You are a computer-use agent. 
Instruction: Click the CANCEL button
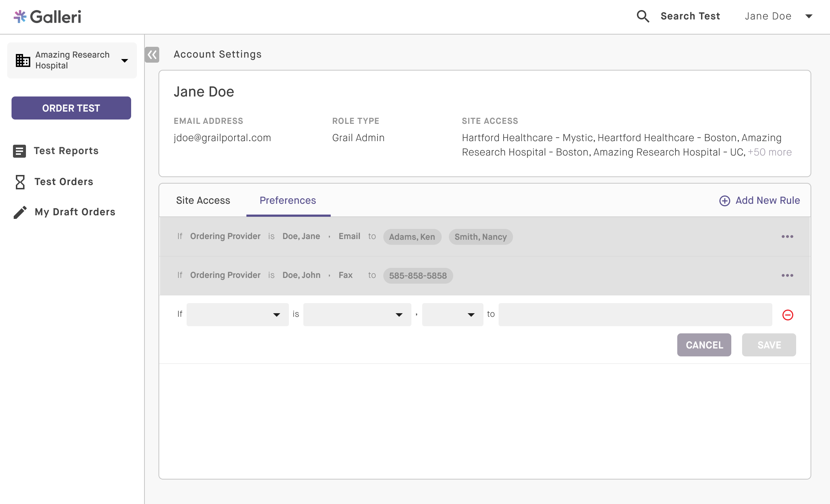(x=704, y=345)
